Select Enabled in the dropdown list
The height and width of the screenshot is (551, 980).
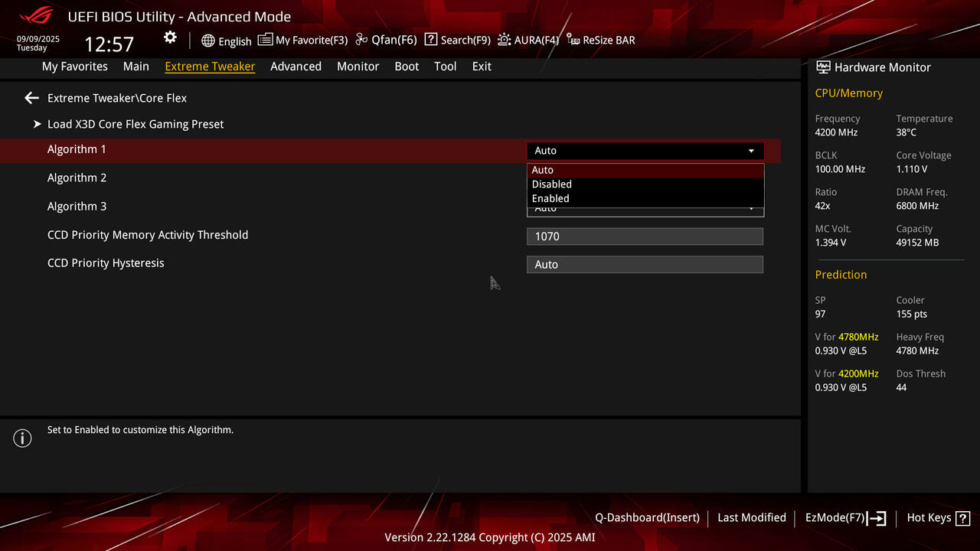pos(645,198)
